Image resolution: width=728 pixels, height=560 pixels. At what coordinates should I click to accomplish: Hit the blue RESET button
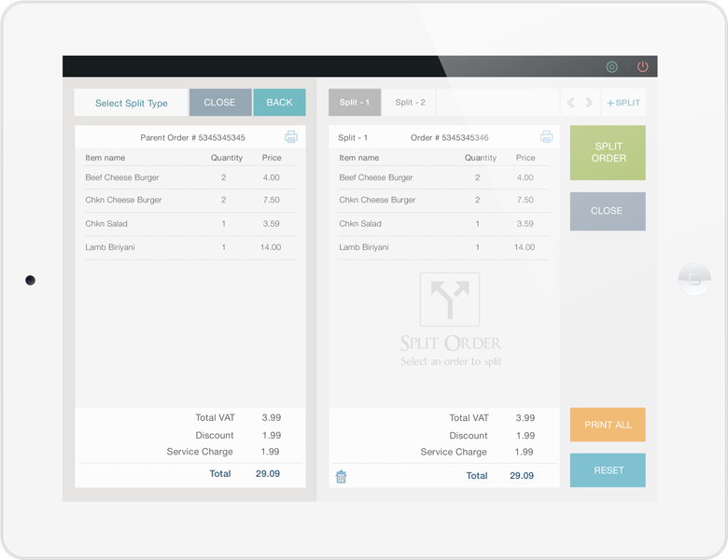pos(608,470)
